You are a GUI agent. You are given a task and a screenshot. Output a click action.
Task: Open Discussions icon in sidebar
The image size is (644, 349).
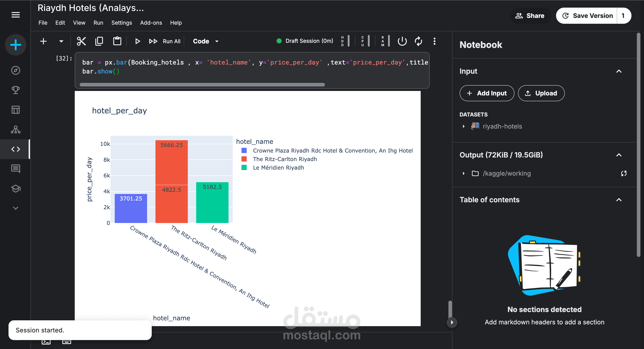15,169
